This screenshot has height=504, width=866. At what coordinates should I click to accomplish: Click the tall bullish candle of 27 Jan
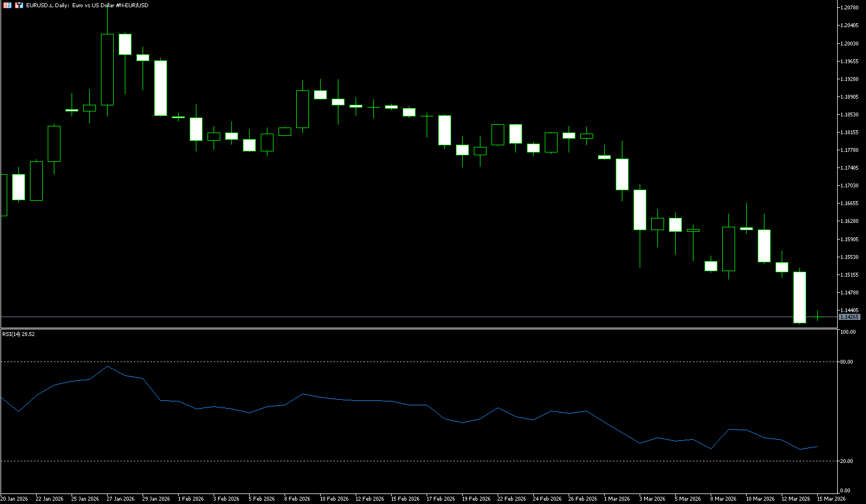pyautogui.click(x=107, y=69)
